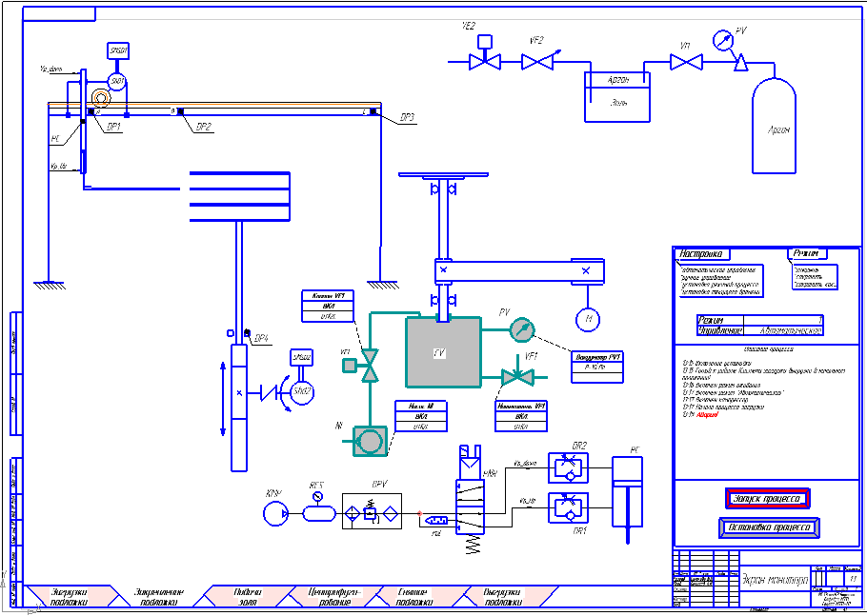Click the vacuum pump NI symbol
This screenshot has width=867, height=616.
370,441
